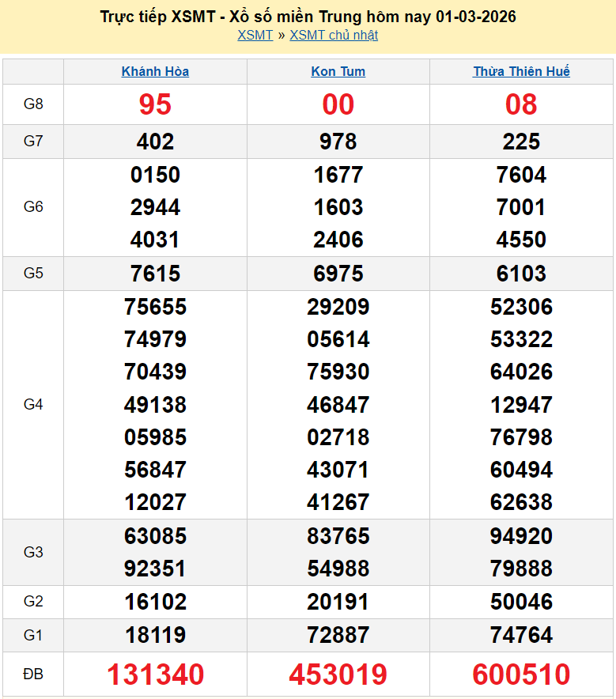Select G2 number 50046
Image resolution: width=616 pixels, height=699 pixels.
coord(521,602)
